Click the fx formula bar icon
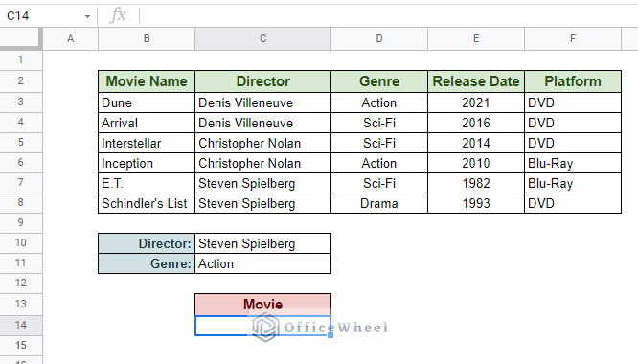 (x=118, y=16)
